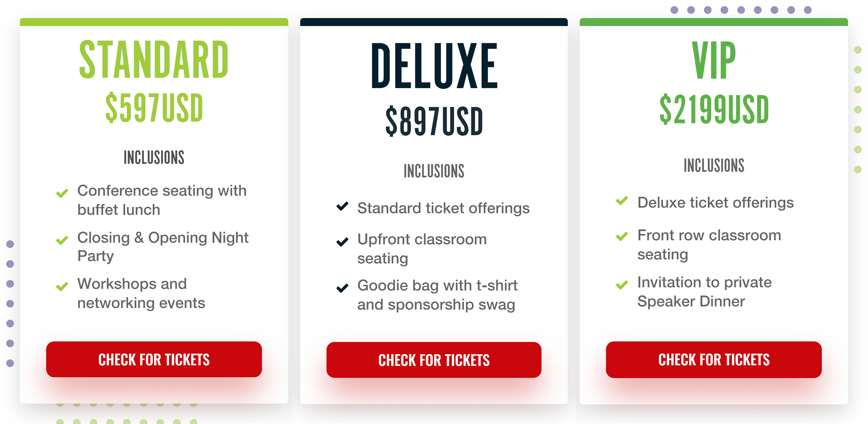Click the checkmark beside Workshops and networking events
The image size is (868, 424).
pos(62,286)
